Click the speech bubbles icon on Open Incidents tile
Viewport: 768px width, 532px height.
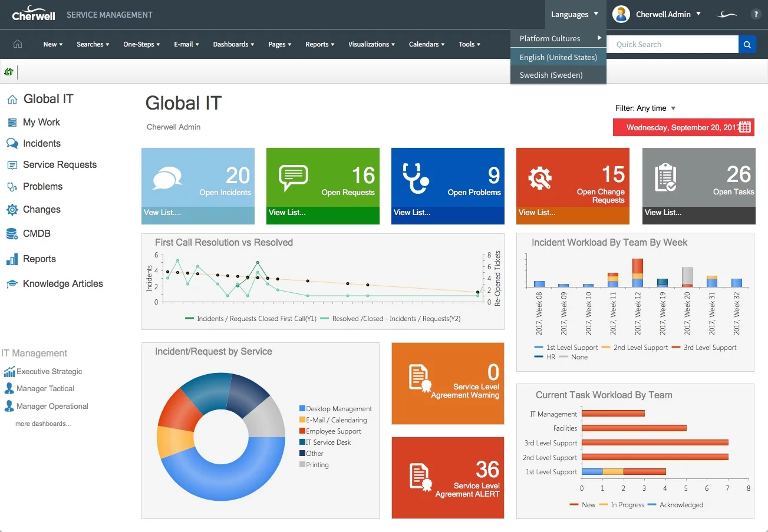tap(167, 179)
